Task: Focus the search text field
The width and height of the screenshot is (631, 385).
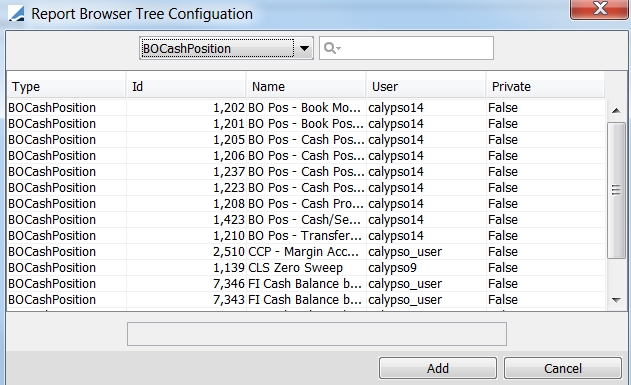Action: point(406,48)
